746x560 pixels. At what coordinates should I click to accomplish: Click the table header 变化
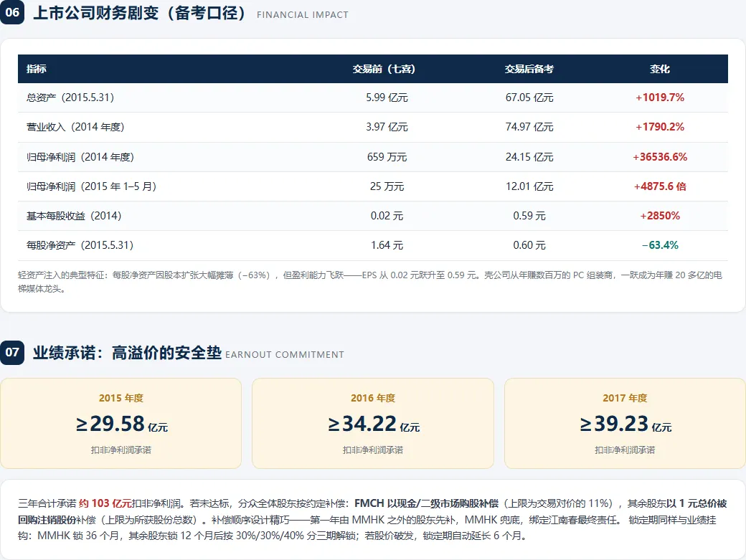point(660,69)
